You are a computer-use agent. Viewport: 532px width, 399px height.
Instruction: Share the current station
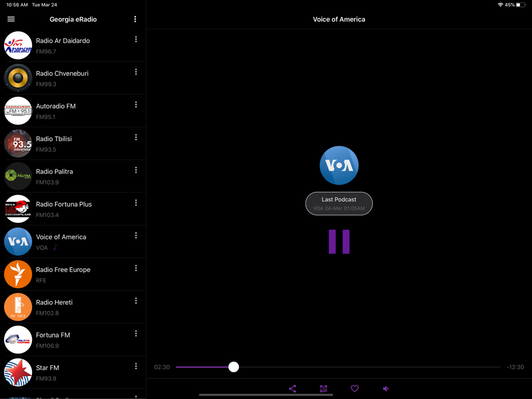click(293, 388)
